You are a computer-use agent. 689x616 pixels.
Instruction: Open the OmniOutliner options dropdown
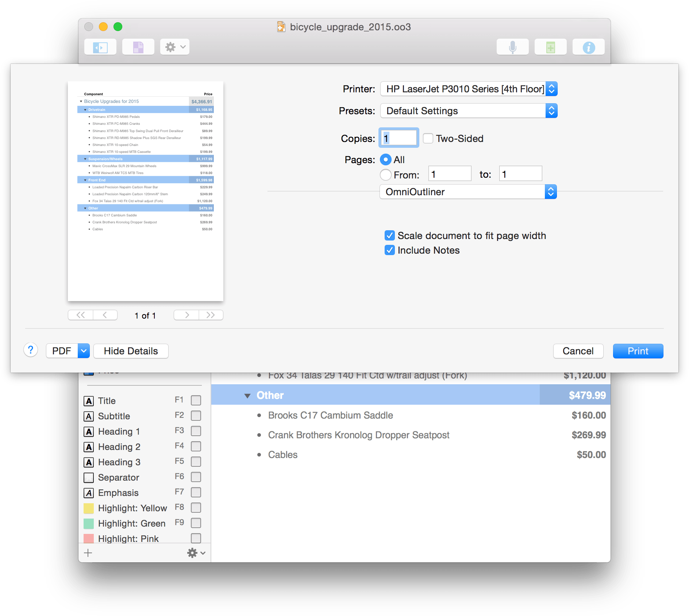(x=468, y=192)
